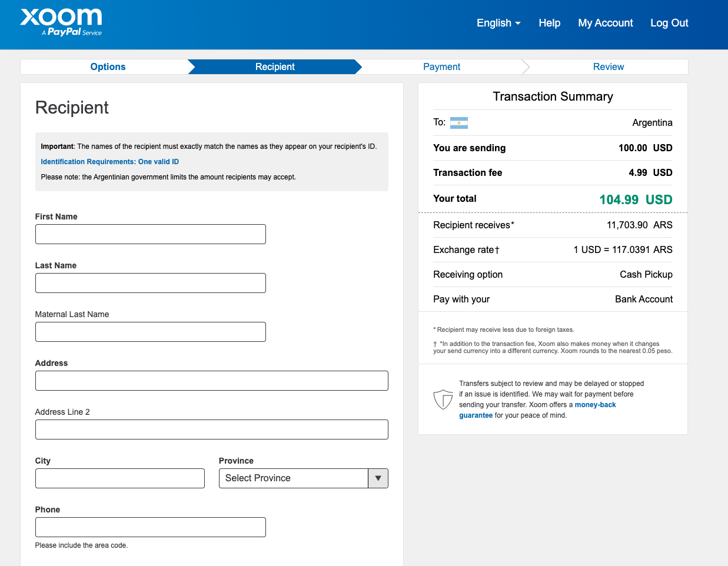Open the English language dropdown

[x=498, y=23]
